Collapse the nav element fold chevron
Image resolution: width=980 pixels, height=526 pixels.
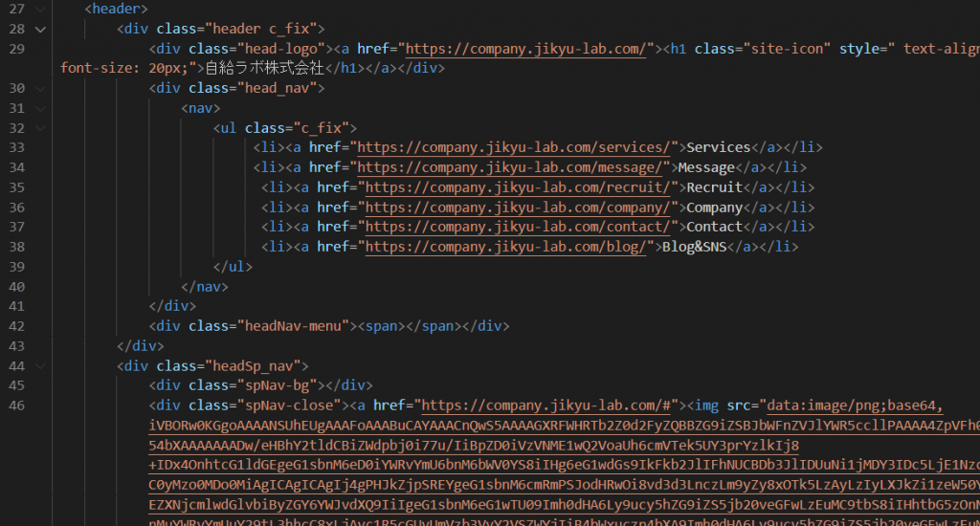pos(40,109)
